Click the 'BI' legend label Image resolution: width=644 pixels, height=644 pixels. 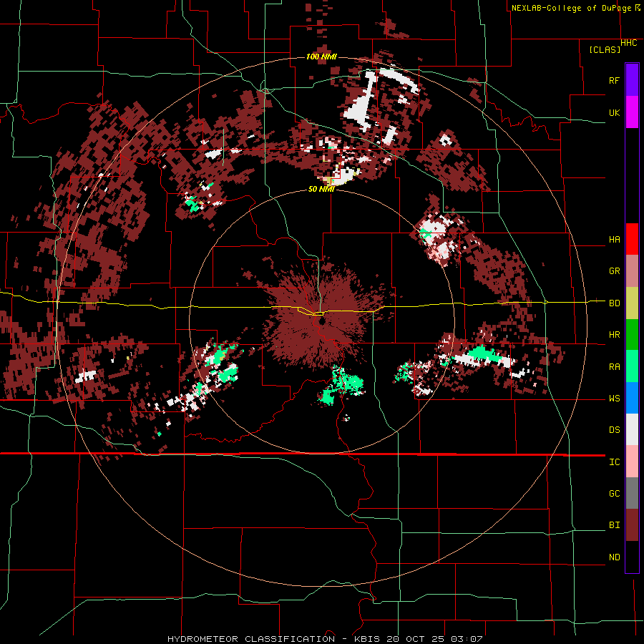(x=614, y=525)
